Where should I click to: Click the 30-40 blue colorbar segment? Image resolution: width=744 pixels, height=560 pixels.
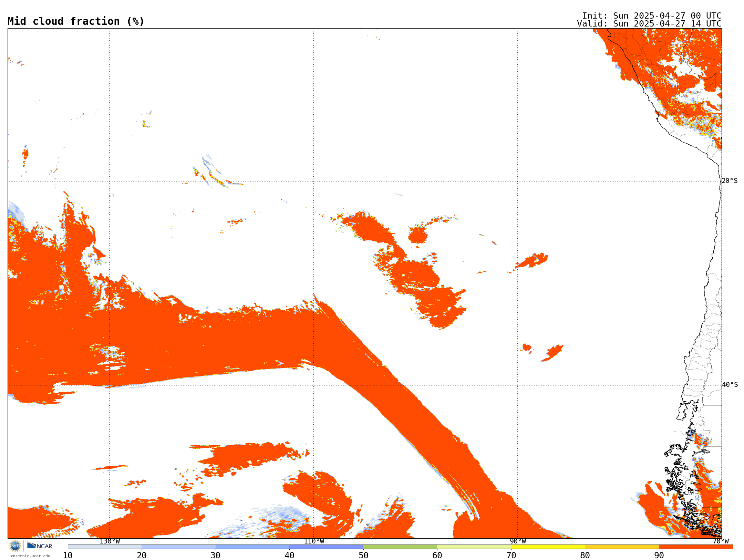point(252,547)
